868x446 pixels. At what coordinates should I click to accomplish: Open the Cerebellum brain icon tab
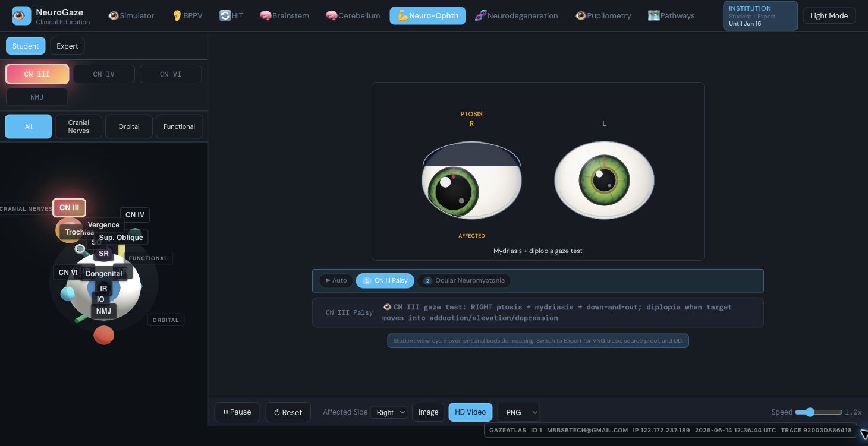[353, 15]
